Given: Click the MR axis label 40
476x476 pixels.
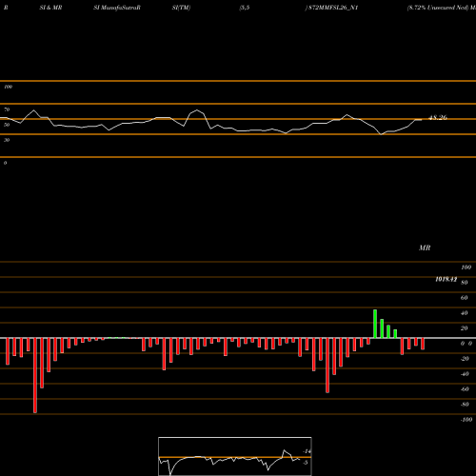Looking at the screenshot, I should click(x=465, y=313).
